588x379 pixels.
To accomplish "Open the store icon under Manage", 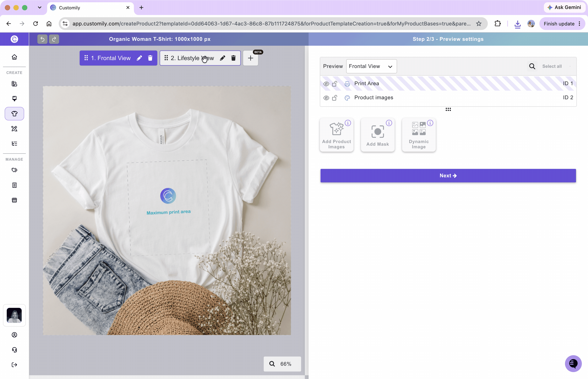I will [x=15, y=200].
